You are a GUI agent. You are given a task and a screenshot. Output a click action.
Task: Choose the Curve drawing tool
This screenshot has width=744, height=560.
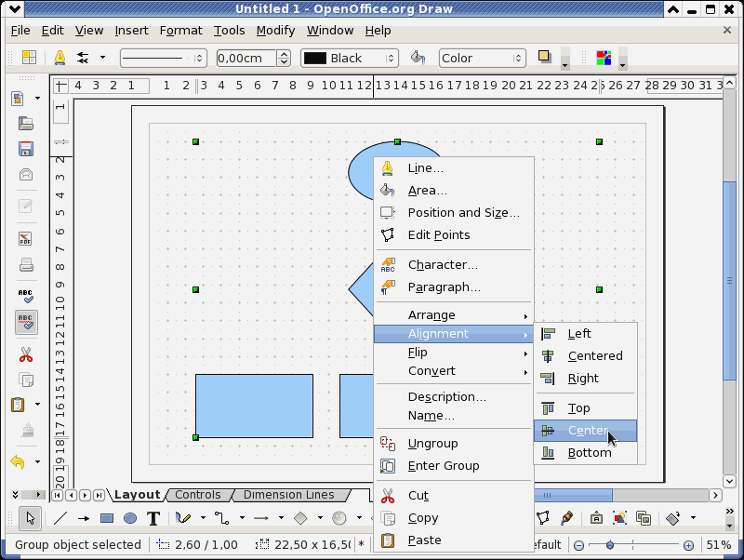coord(182,518)
